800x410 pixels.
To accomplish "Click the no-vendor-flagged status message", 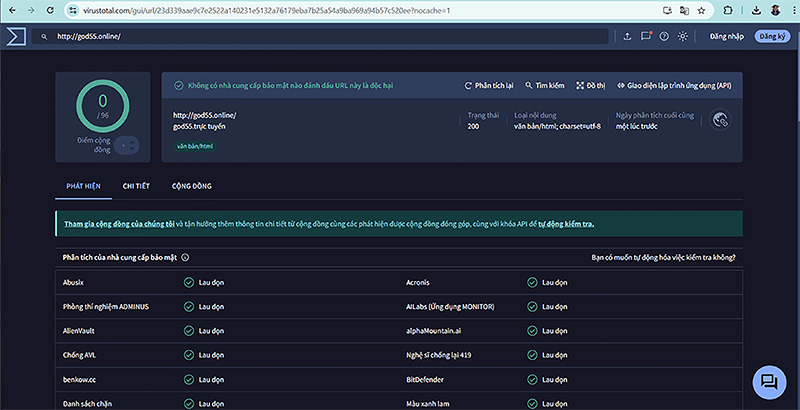I will [x=290, y=86].
